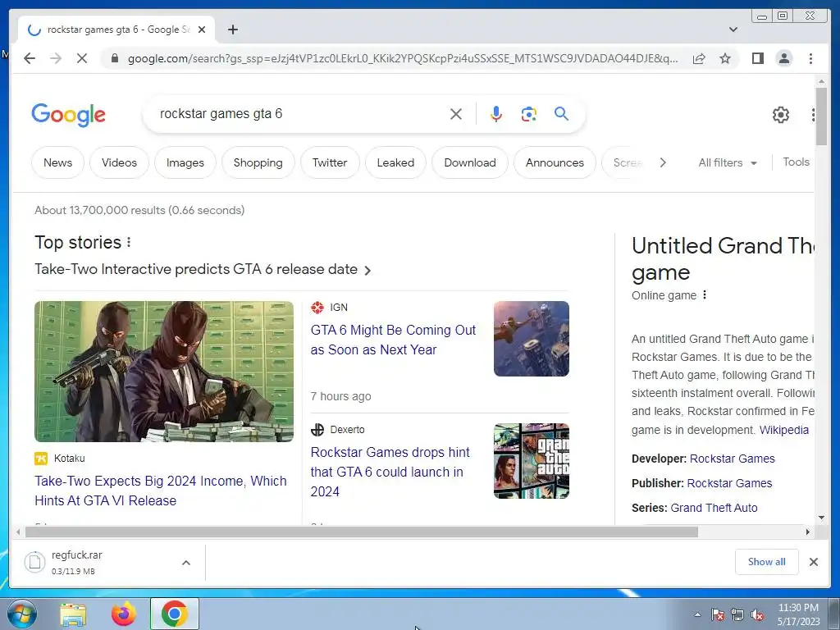The image size is (840, 630).
Task: Open Chrome three-dot menu
Action: coord(810,58)
